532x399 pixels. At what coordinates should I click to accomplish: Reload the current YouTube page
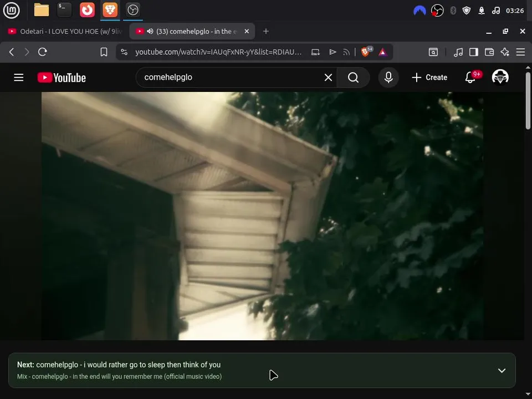tap(43, 52)
